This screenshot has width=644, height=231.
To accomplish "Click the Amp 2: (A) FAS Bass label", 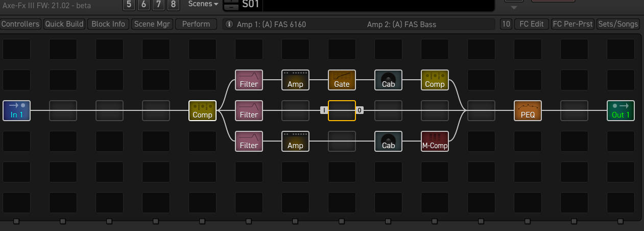I will click(x=401, y=24).
